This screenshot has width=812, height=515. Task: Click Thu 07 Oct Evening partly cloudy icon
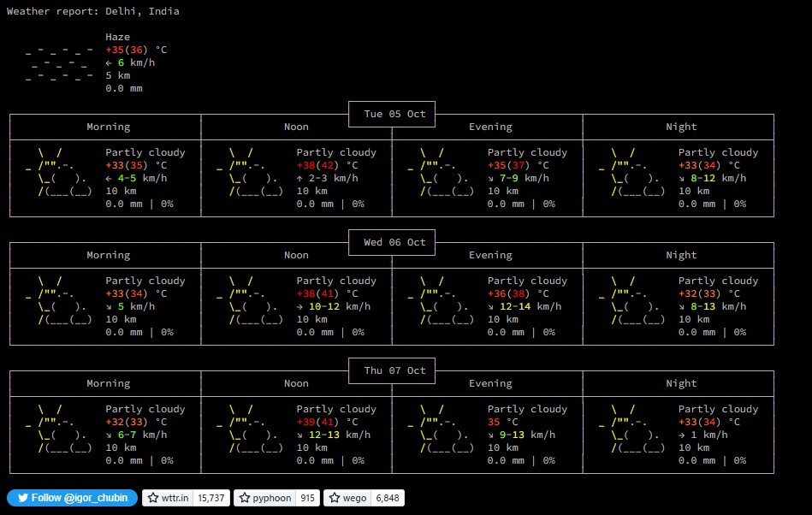coord(441,429)
